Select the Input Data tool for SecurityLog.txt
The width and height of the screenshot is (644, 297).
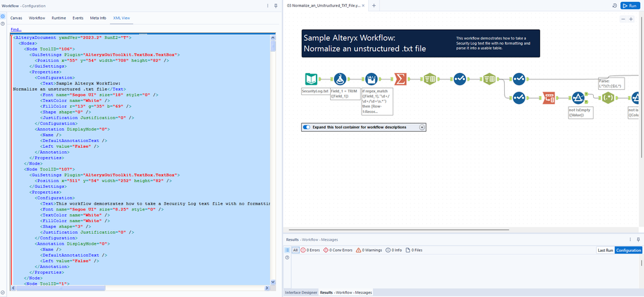tap(311, 79)
